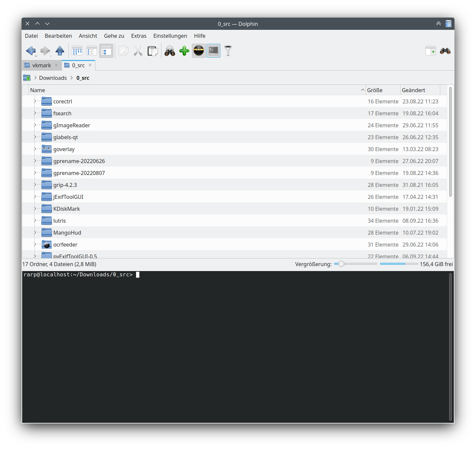Image resolution: width=476 pixels, height=449 pixels.
Task: Click the copy icon in toolbar
Action: (x=123, y=51)
